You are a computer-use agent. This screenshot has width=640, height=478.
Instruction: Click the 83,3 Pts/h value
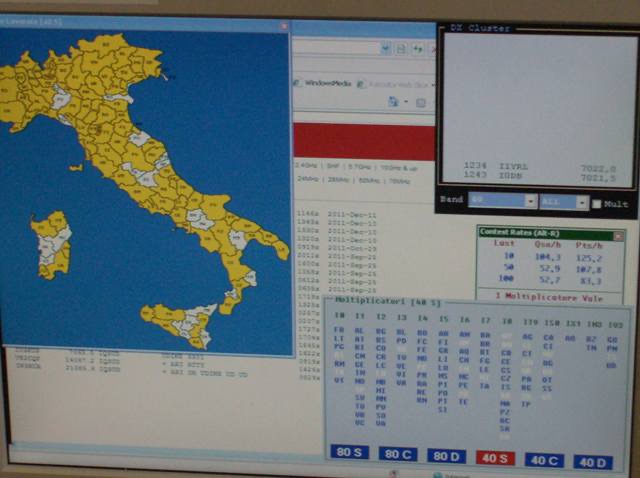coord(590,281)
